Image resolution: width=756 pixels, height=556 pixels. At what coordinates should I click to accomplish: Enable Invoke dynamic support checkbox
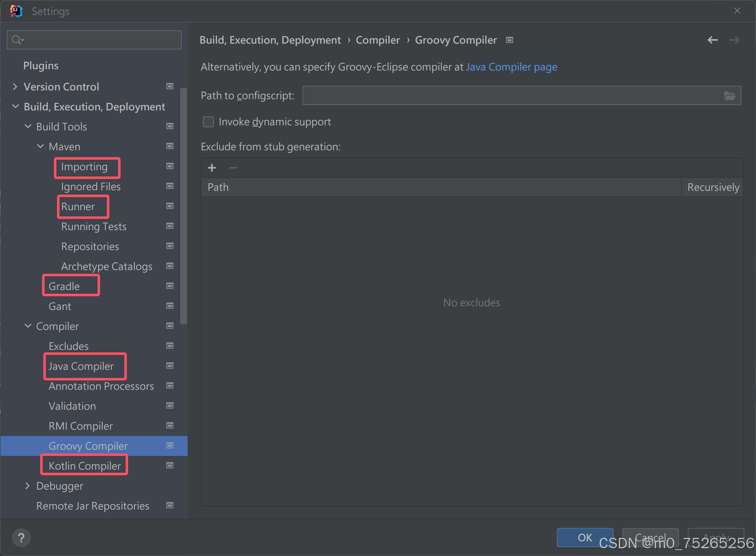coord(208,122)
